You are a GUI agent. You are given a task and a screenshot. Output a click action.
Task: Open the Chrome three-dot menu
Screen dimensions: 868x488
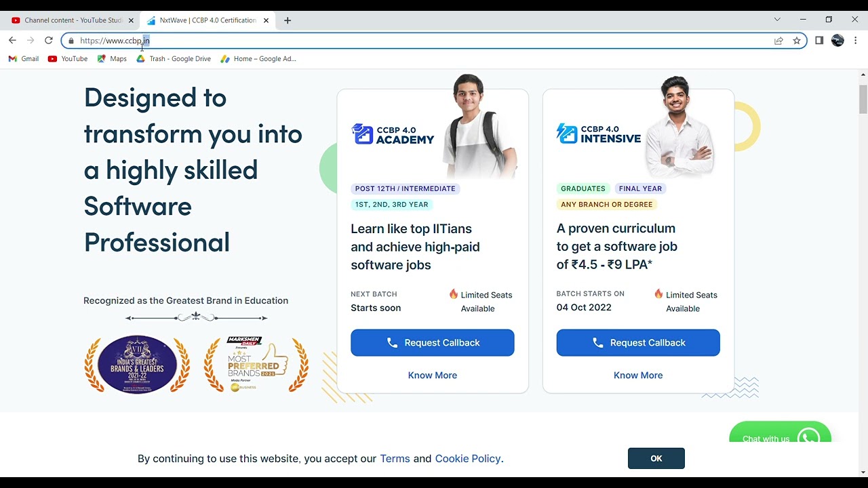click(x=856, y=41)
